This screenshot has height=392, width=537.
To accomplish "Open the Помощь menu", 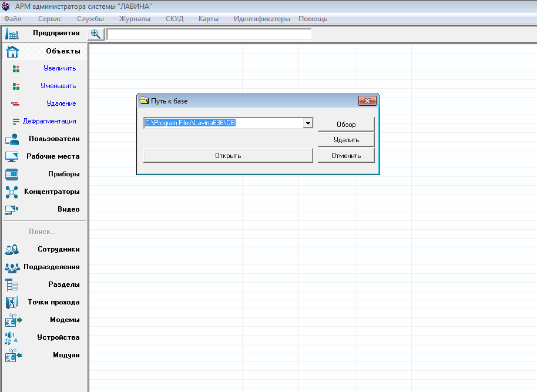I will pyautogui.click(x=313, y=19).
